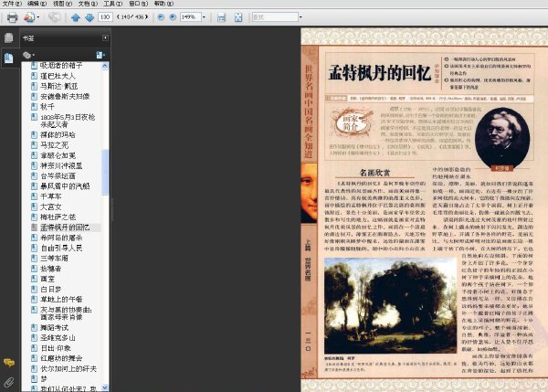Click scroll down arrow in bookmarks list
The width and height of the screenshot is (548, 392).
105,387
